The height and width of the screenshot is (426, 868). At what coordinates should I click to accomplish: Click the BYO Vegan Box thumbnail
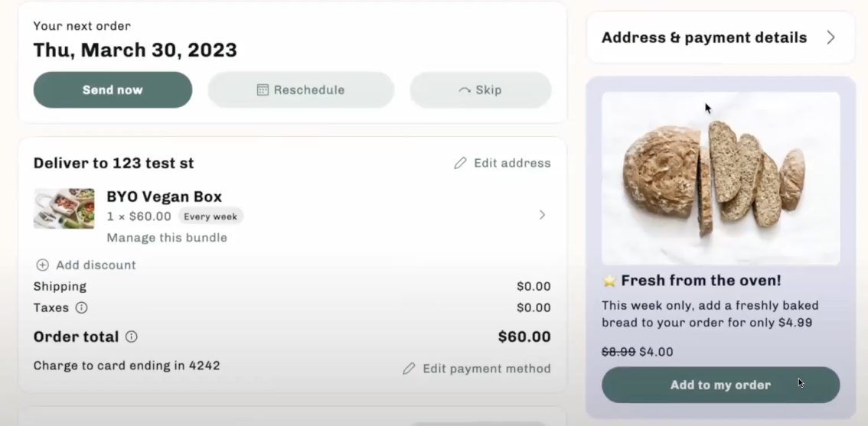pos(64,209)
